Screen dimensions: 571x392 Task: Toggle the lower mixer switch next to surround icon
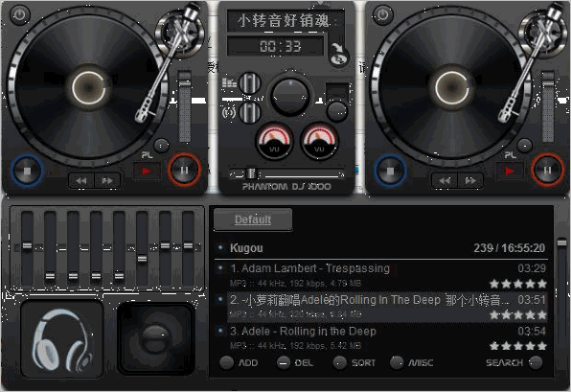click(x=250, y=112)
